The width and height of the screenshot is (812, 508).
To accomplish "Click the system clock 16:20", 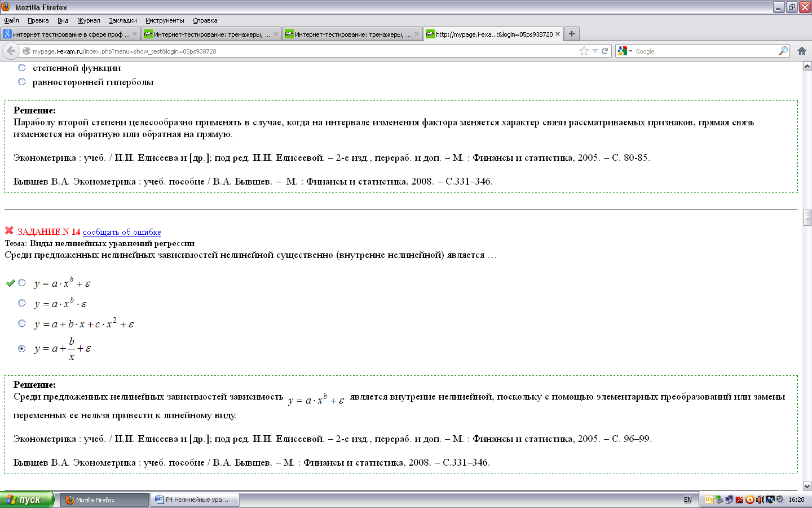I will [796, 500].
